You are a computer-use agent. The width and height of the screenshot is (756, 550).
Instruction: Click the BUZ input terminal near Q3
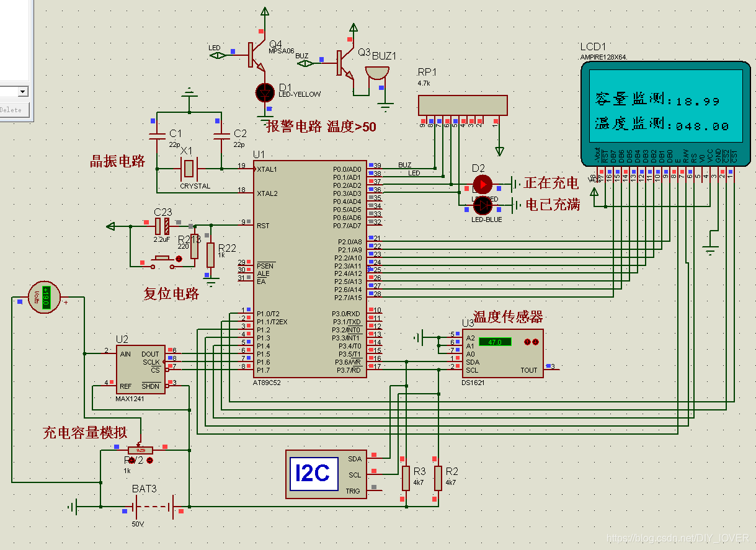pos(306,63)
